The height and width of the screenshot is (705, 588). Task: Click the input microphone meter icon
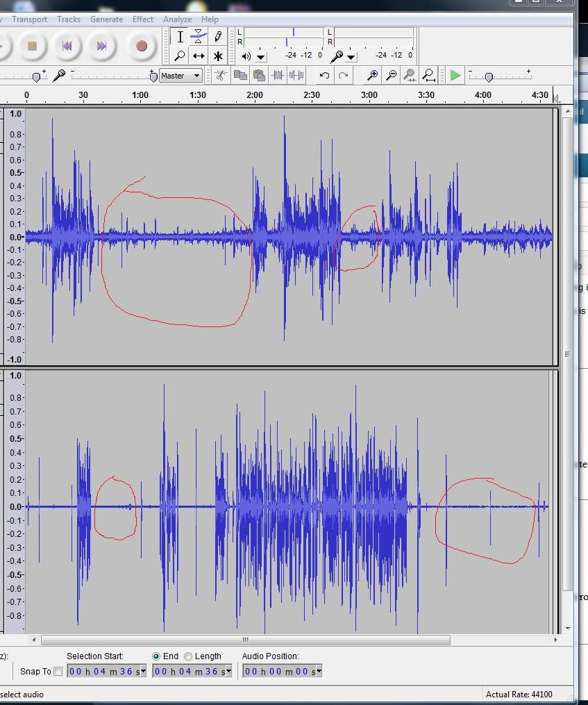[336, 56]
